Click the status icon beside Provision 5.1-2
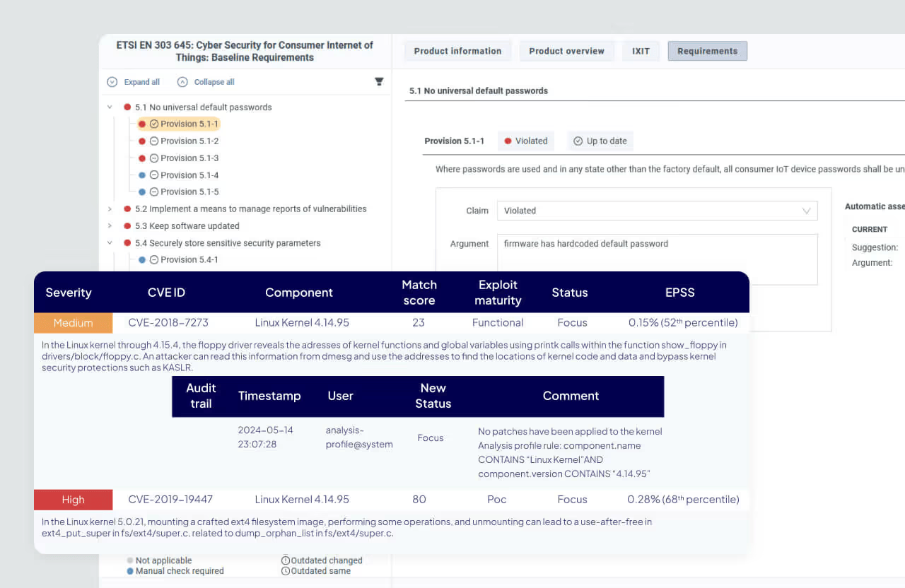905x588 pixels. (x=154, y=141)
